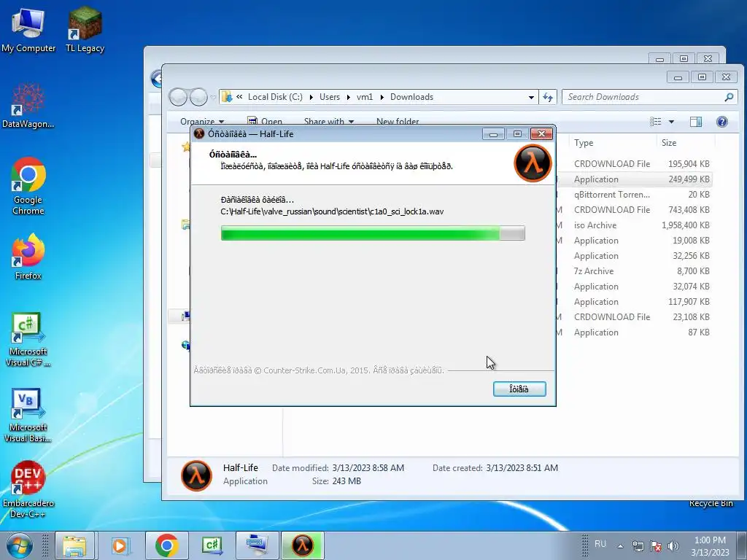Open the Action Center flag icon

point(656,546)
